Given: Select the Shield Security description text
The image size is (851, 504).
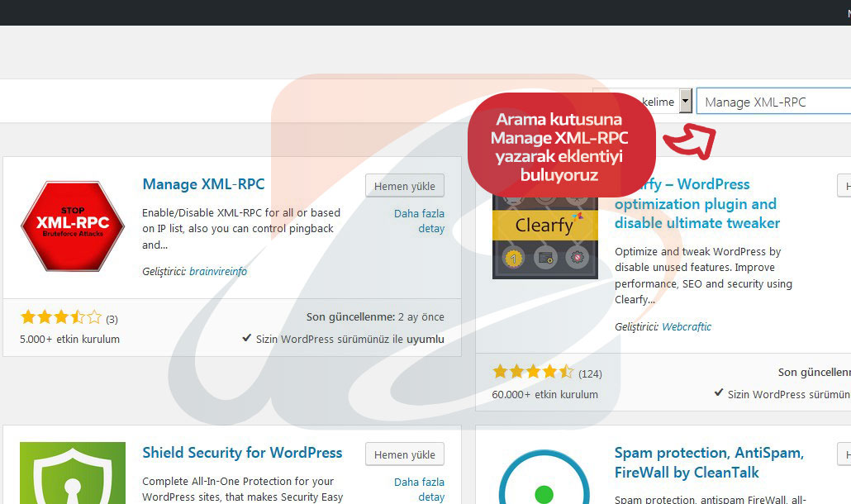Looking at the screenshot, I should tap(243, 489).
